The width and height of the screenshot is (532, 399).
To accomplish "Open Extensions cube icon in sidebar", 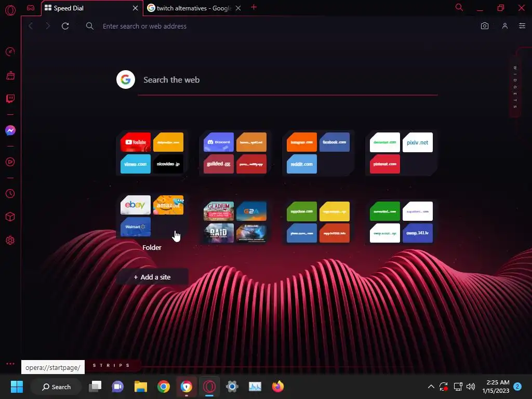I will click(10, 217).
